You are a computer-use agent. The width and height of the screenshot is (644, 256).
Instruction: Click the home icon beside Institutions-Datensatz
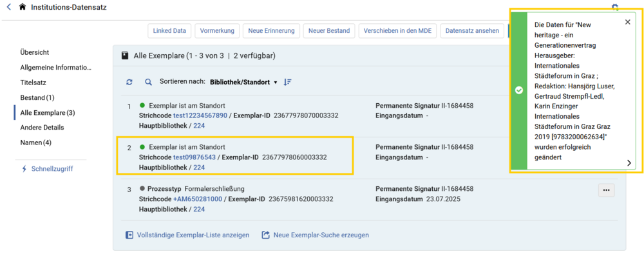22,7
